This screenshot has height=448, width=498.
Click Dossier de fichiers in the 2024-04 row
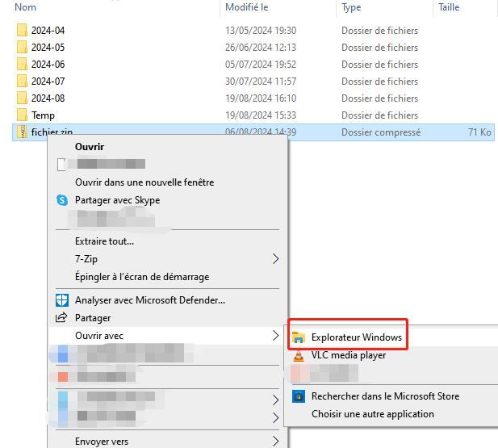(x=380, y=31)
